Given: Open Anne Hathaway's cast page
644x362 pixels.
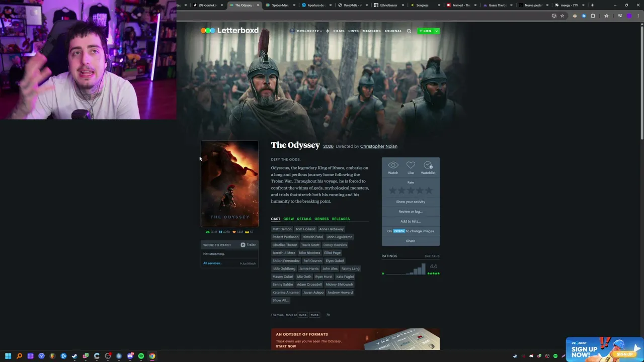Looking at the screenshot, I should pyautogui.click(x=331, y=229).
